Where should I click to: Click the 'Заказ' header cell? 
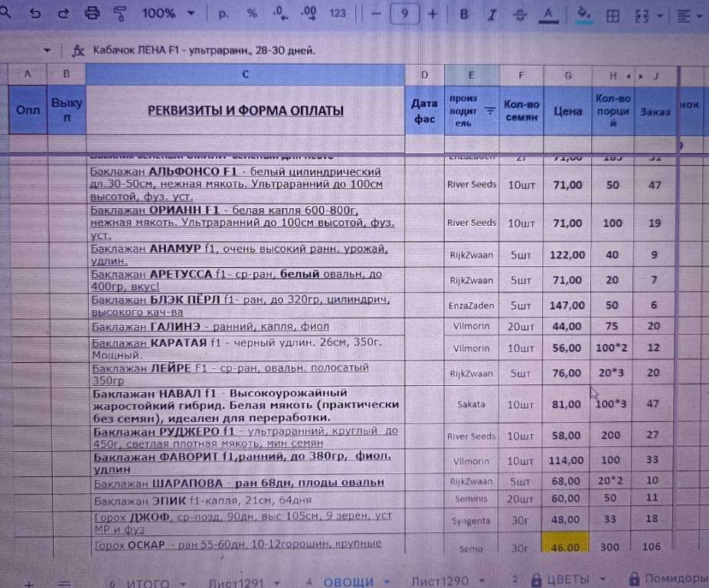click(x=655, y=112)
